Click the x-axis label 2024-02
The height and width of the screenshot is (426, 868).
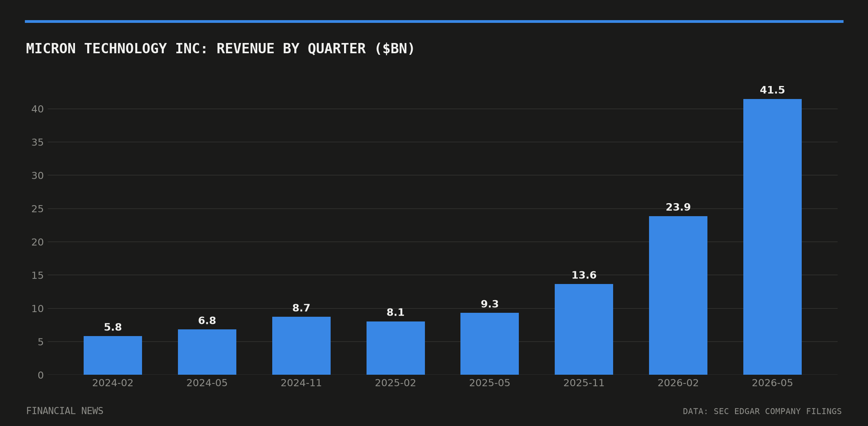coord(113,383)
